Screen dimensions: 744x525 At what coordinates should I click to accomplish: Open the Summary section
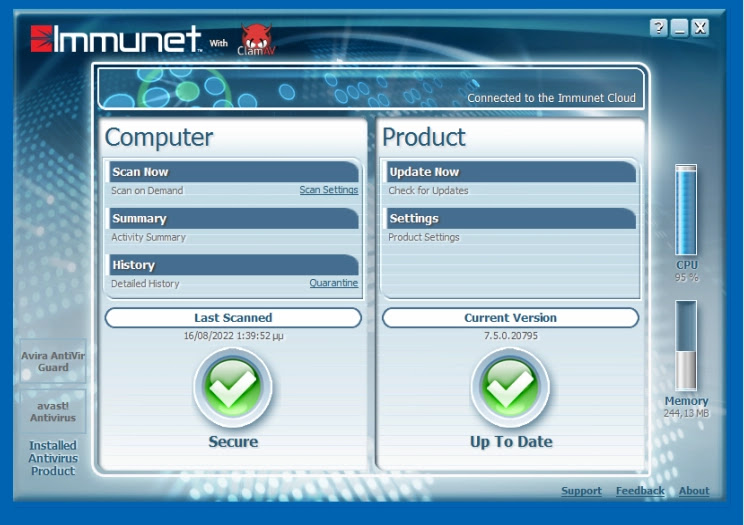tap(234, 218)
